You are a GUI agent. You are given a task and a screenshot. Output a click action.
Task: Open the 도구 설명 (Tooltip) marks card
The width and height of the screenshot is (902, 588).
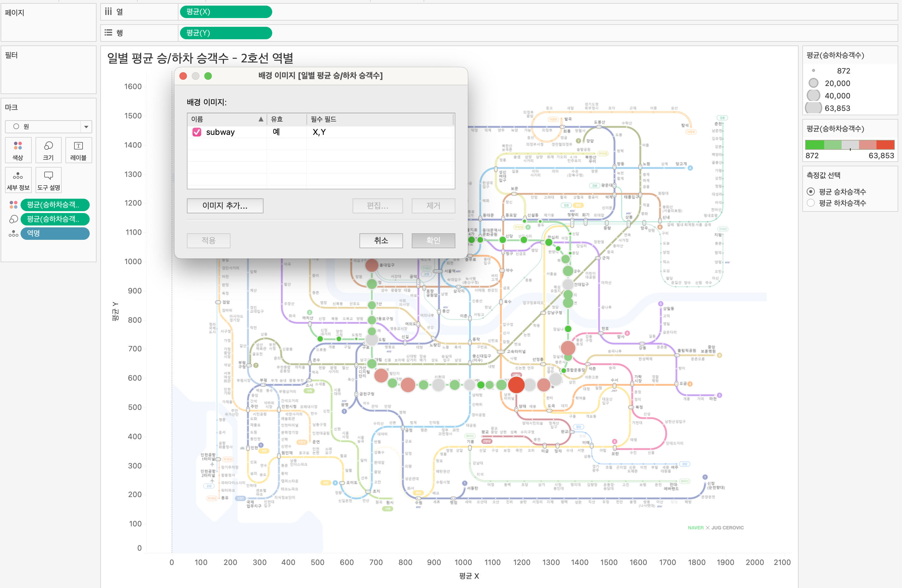tap(48, 180)
